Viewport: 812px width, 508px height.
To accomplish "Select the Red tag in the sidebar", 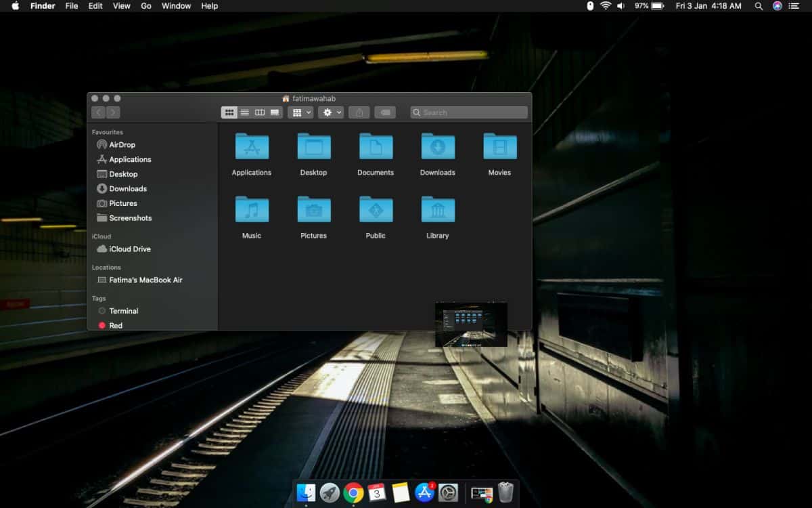I will (x=116, y=326).
